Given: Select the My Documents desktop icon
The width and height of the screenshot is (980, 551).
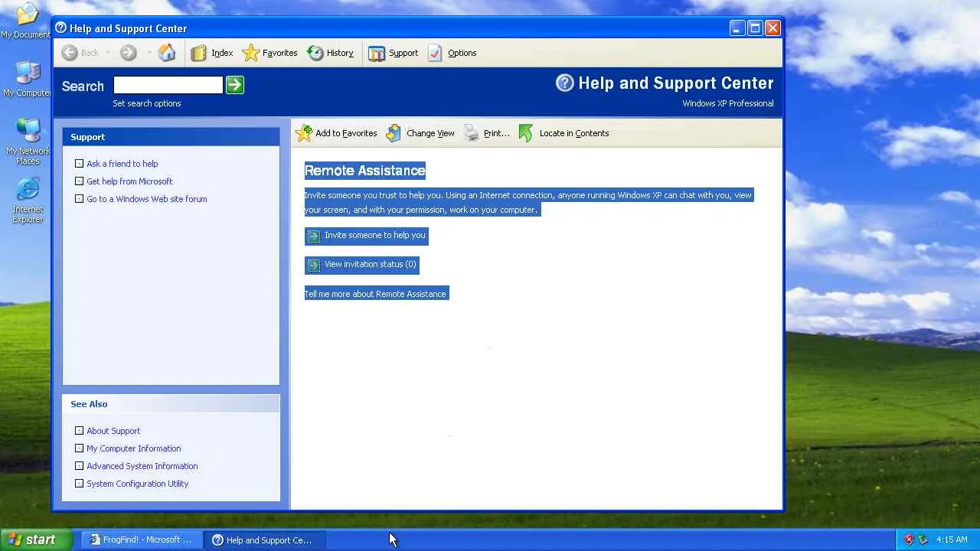Looking at the screenshot, I should [26, 21].
